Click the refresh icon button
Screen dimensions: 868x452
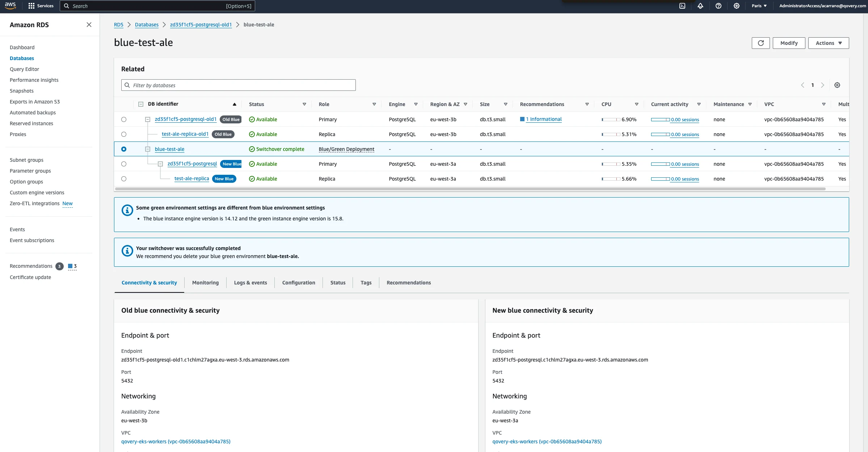[x=761, y=43]
